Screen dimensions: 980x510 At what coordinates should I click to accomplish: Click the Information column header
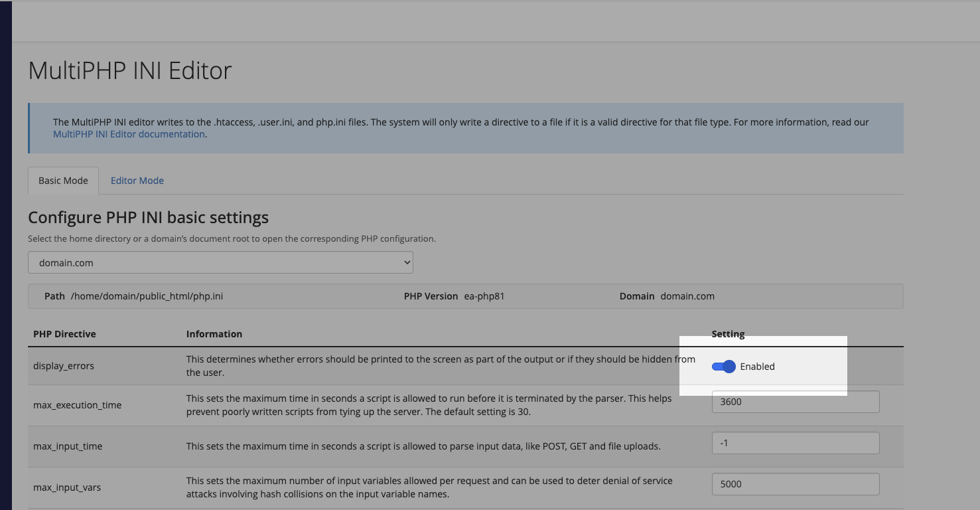[x=214, y=334]
